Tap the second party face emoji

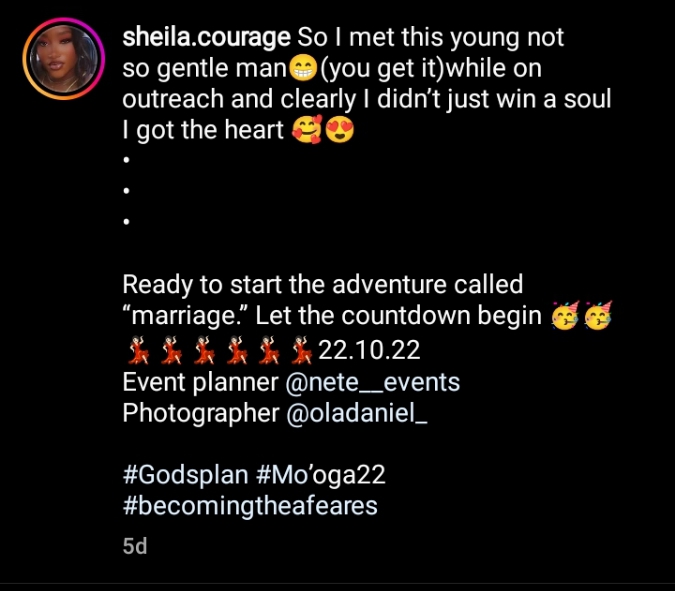pyautogui.click(x=599, y=317)
